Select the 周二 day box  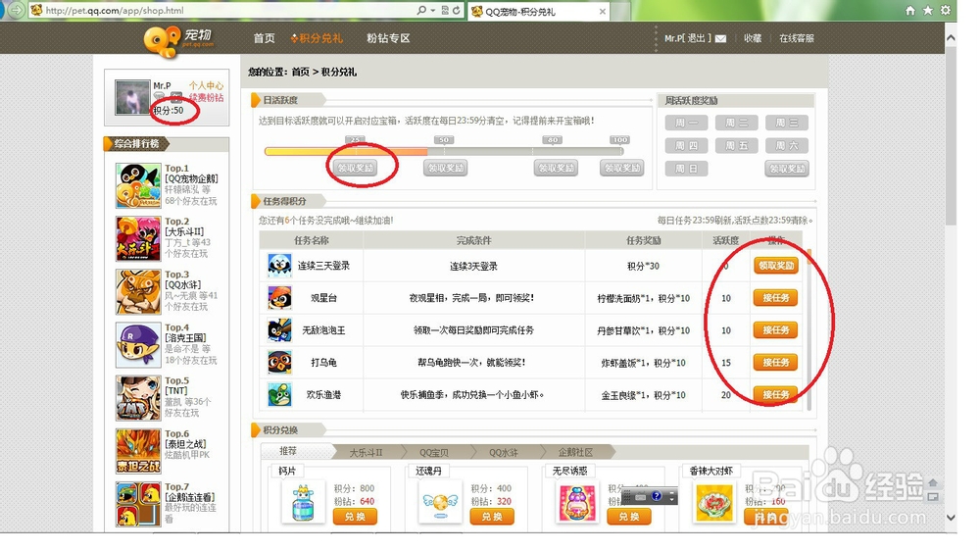pyautogui.click(x=736, y=123)
